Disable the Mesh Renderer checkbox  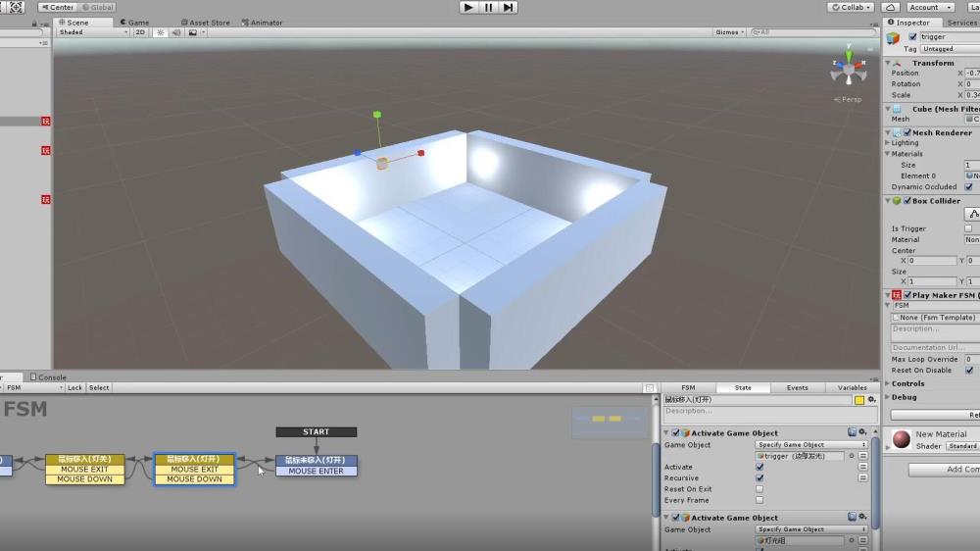[x=906, y=132]
